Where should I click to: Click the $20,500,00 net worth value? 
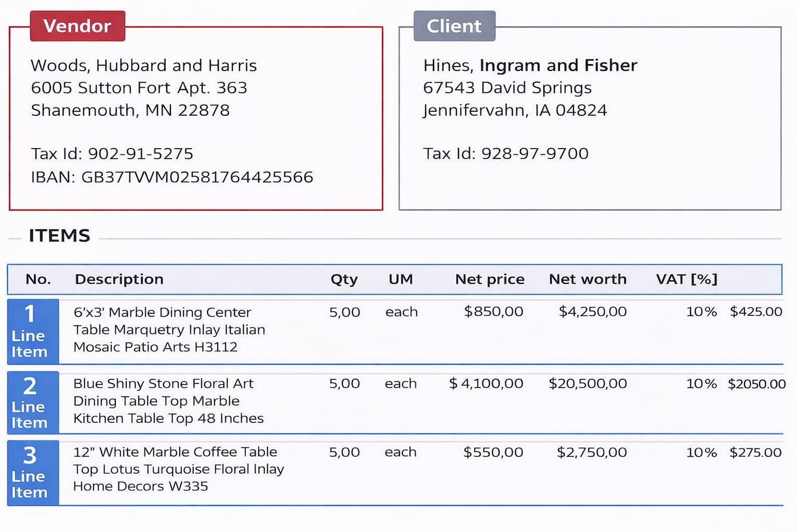point(588,384)
